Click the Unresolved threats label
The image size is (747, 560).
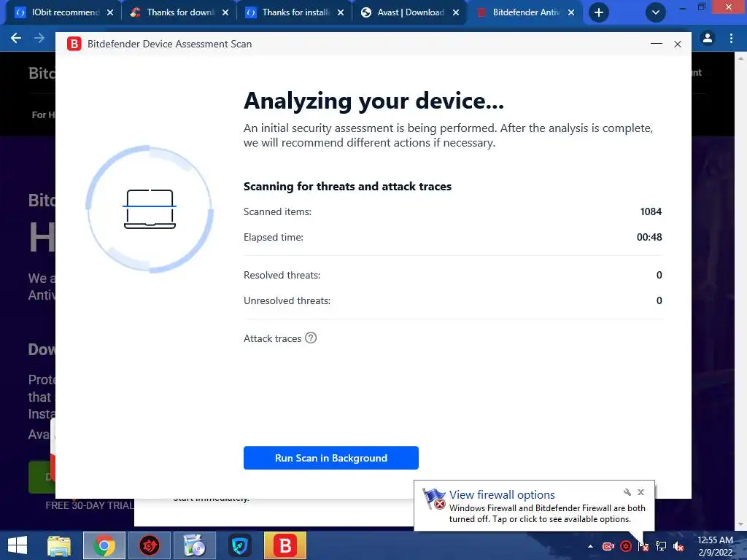pos(287,300)
